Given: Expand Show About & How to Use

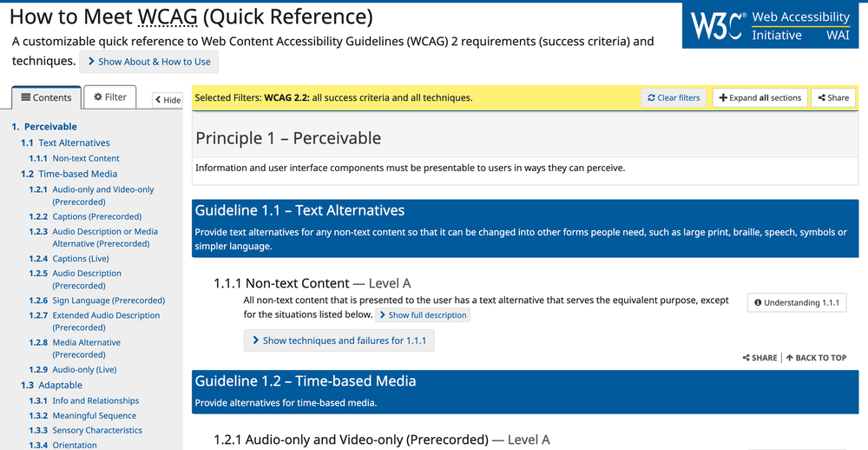Looking at the screenshot, I should tap(149, 62).
